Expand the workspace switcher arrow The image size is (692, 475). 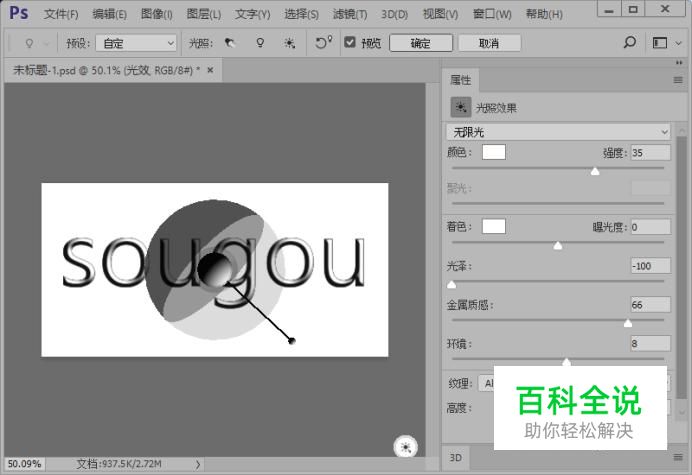(678, 43)
